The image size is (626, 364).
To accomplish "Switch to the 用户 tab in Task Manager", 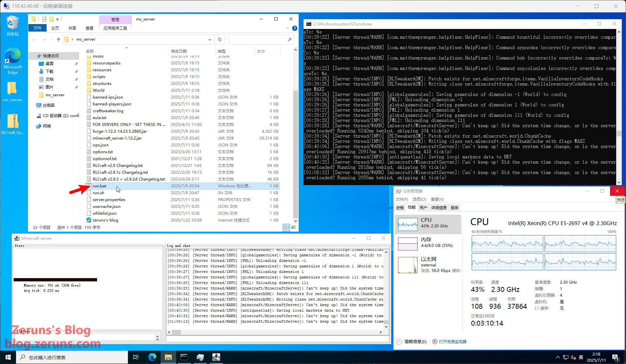I will coord(423,208).
